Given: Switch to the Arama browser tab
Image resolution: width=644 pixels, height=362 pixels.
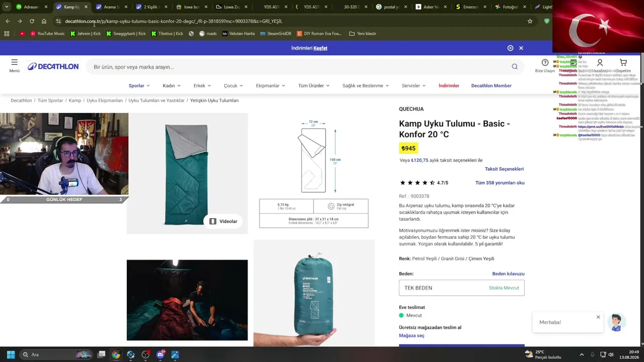Looking at the screenshot, I should 112,7.
